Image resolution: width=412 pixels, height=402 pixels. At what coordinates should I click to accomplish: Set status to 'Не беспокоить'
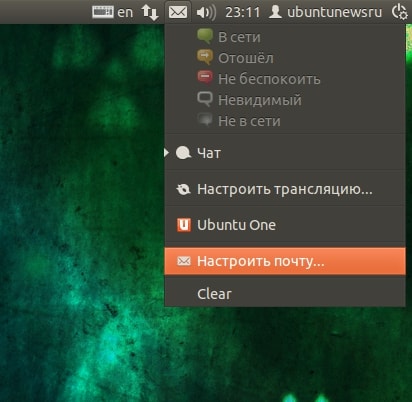(285, 79)
